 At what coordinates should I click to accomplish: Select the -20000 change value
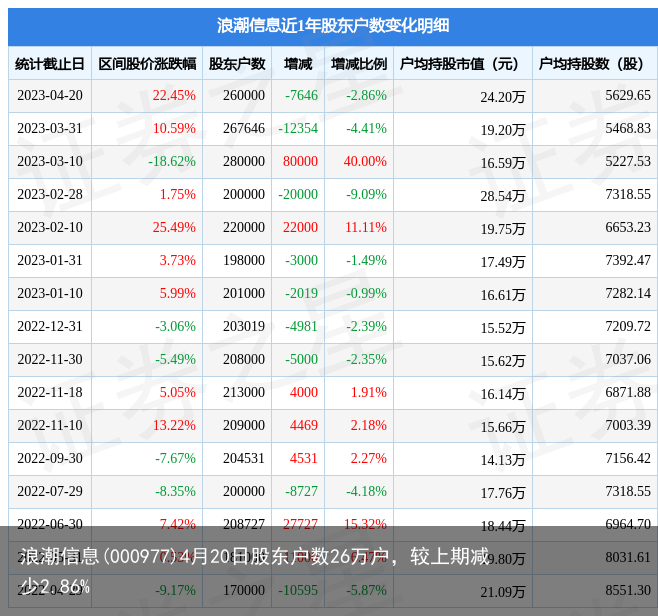298,194
